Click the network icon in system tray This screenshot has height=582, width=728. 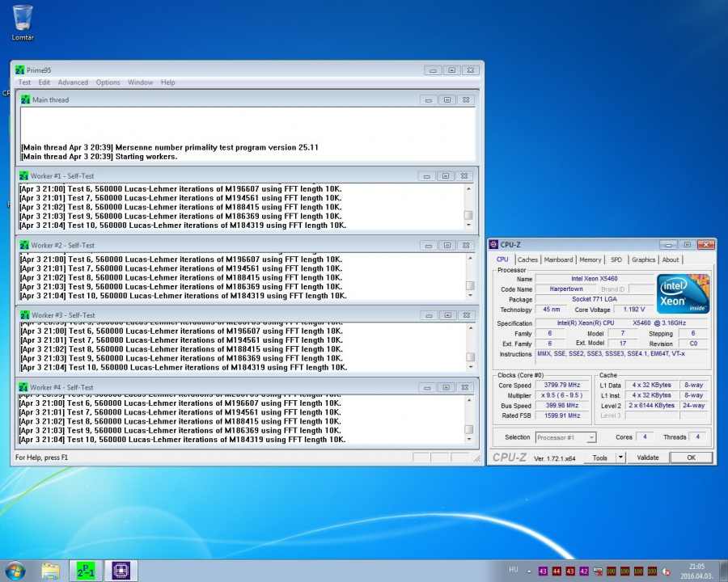click(x=598, y=571)
